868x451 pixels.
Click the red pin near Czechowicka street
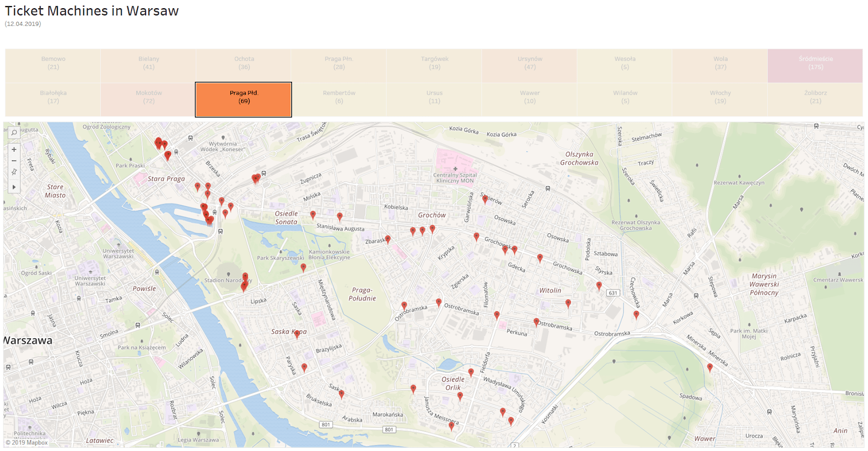[636, 314]
